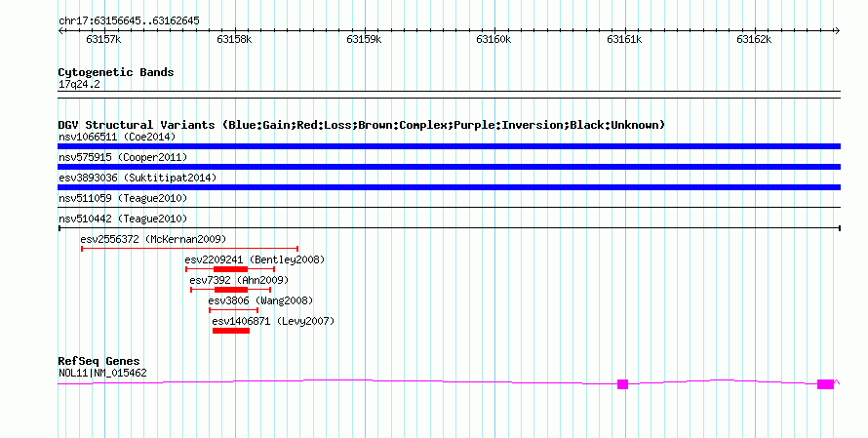The image size is (868, 438).
Task: Click the esv3806 (Wang2008) label
Action: (260, 300)
